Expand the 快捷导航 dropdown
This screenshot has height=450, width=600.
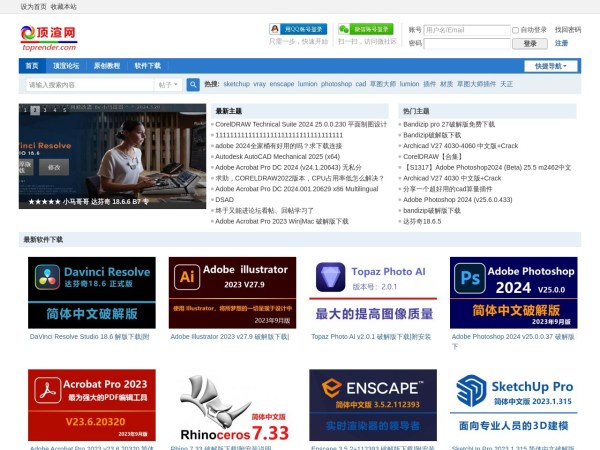(551, 66)
